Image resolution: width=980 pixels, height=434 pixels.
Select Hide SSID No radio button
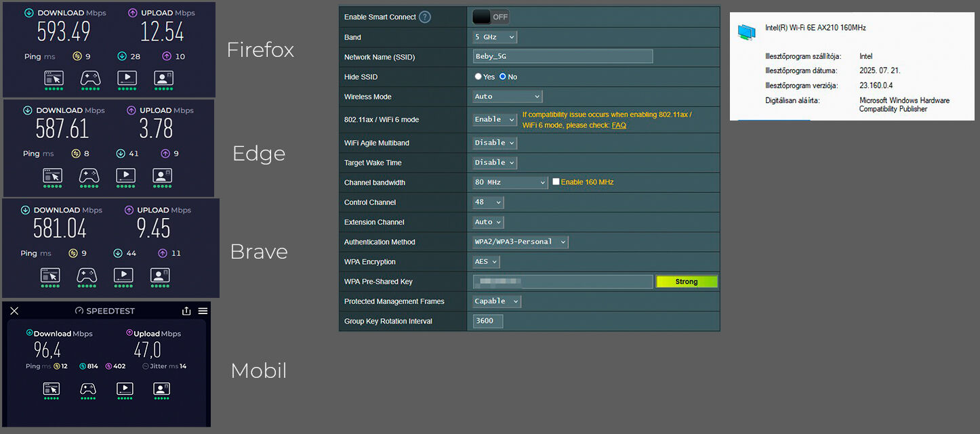click(x=503, y=77)
